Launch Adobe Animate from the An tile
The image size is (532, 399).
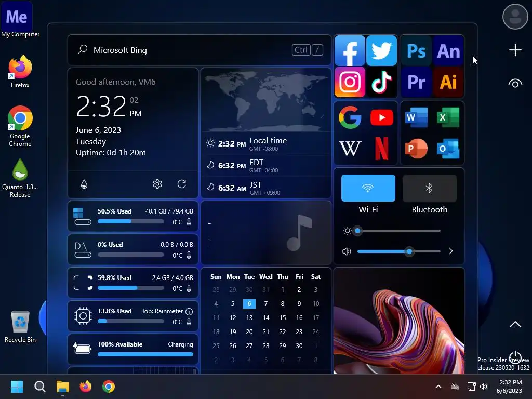pos(448,51)
